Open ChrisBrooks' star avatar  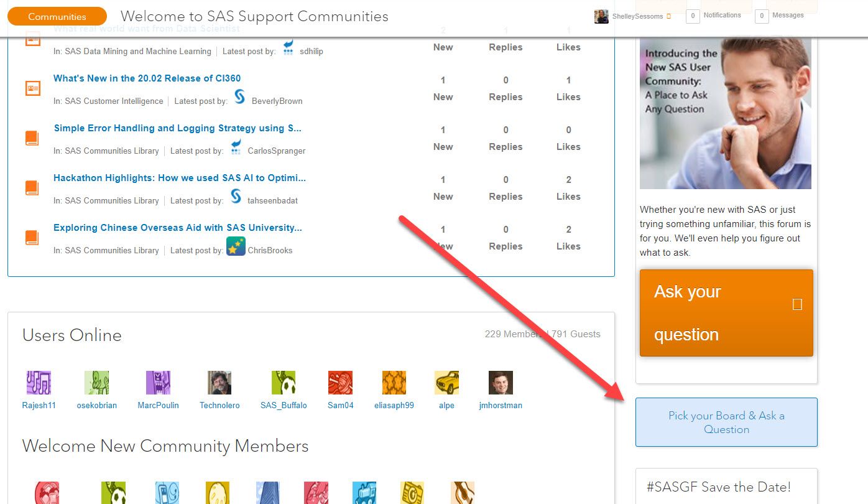(x=235, y=246)
